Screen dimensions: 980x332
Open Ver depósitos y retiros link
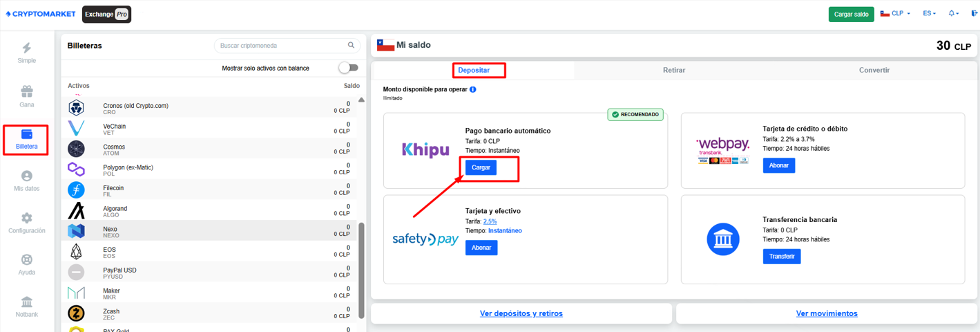coord(521,313)
